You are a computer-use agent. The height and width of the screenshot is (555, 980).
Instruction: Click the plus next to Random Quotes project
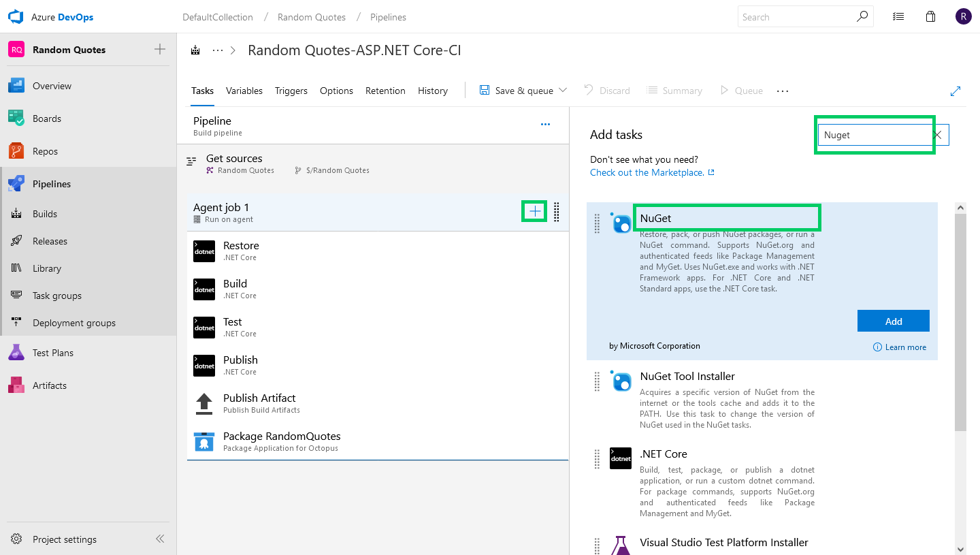(x=160, y=49)
